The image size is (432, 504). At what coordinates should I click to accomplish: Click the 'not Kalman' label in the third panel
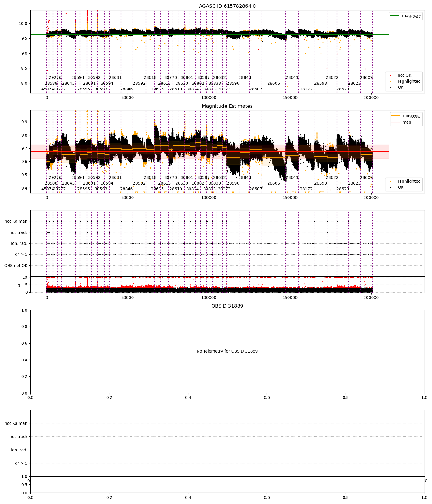click(x=16, y=221)
